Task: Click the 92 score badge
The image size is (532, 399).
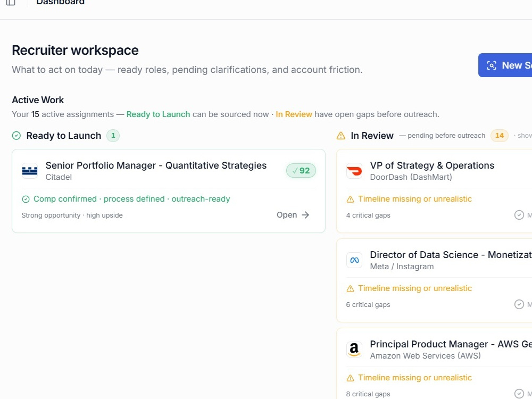Action: [301, 171]
